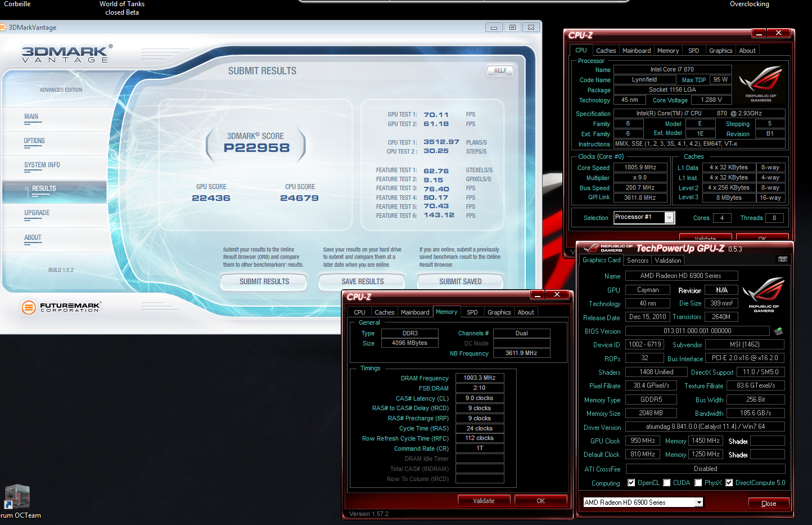Click OK in lower CPU-Z Memory window
The height and width of the screenshot is (525, 812).
540,501
